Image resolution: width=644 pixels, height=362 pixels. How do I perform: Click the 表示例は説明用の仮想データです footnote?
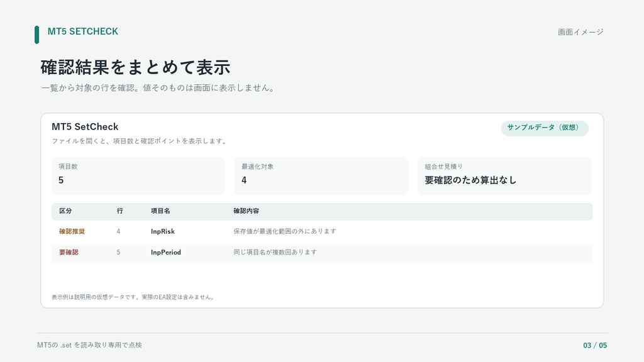click(133, 297)
